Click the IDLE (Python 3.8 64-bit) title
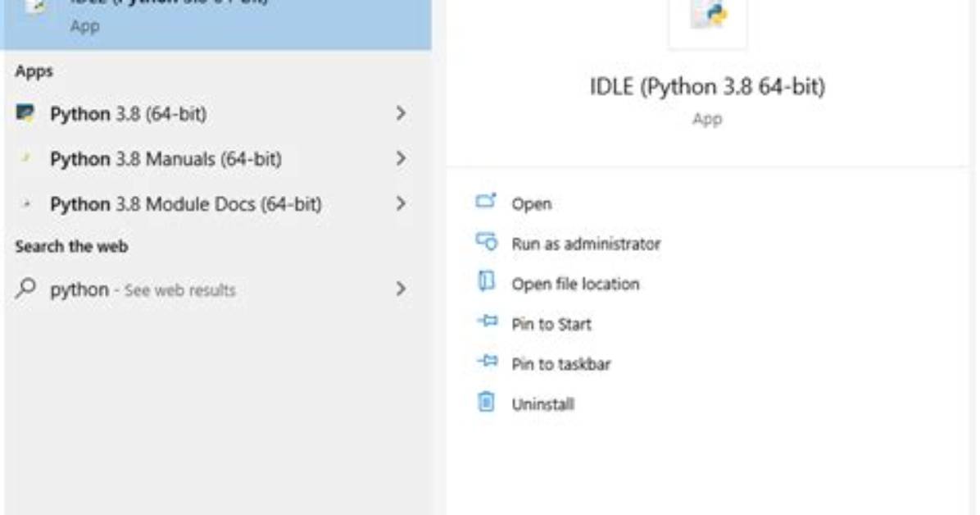The height and width of the screenshot is (515, 980). click(x=707, y=86)
